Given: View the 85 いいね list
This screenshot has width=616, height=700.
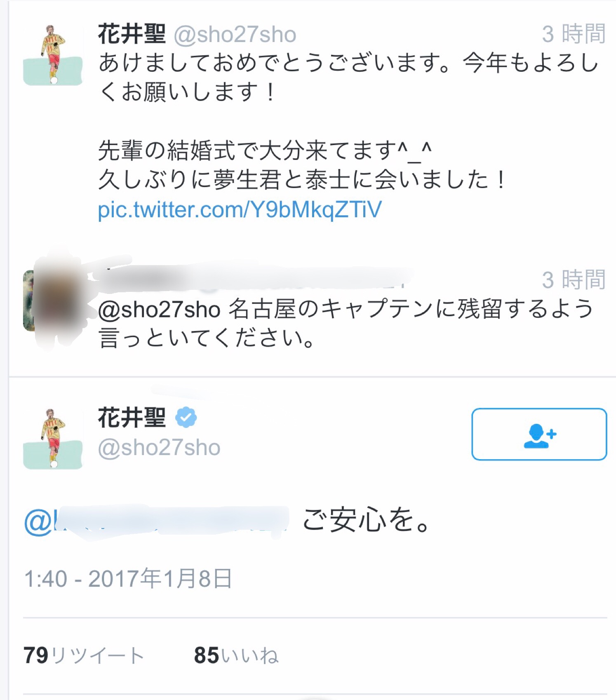Looking at the screenshot, I should point(236,655).
